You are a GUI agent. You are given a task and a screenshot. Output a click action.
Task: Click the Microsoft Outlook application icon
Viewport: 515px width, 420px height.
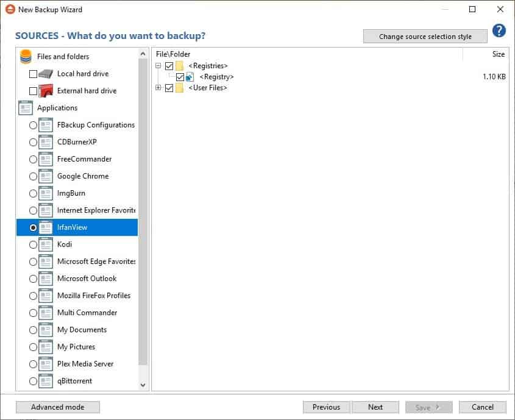tap(46, 279)
